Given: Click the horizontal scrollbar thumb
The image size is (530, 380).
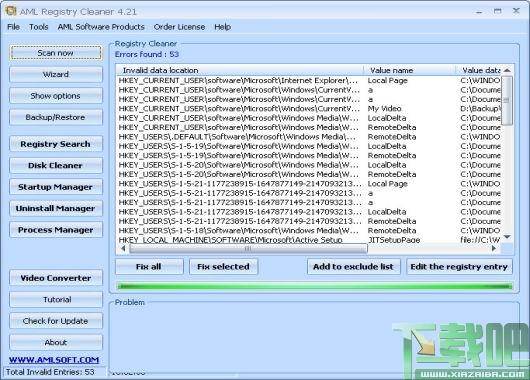Looking at the screenshot, I should click(x=248, y=249).
